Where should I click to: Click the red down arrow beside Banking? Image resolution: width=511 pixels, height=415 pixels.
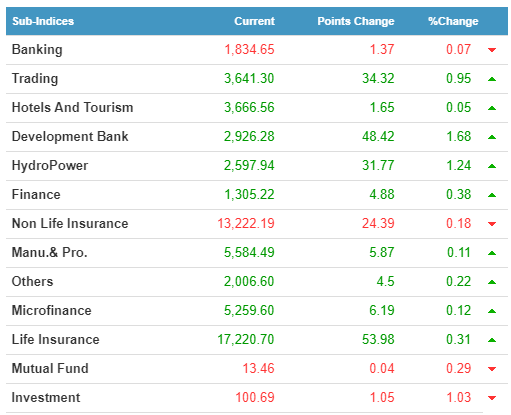[x=492, y=50]
